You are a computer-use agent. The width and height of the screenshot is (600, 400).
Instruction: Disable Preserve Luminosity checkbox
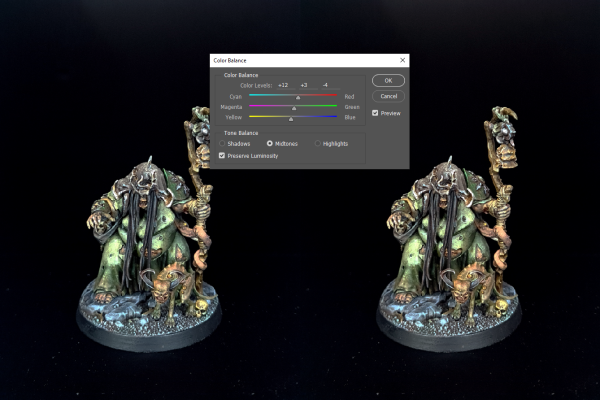click(222, 155)
